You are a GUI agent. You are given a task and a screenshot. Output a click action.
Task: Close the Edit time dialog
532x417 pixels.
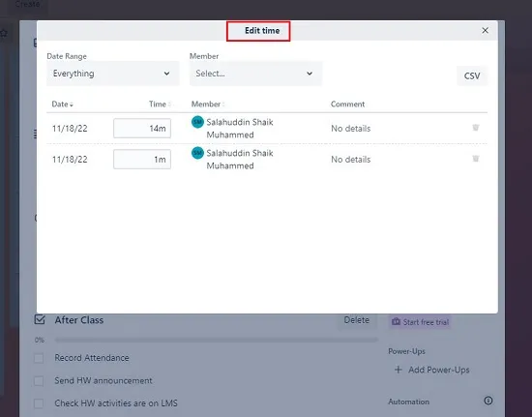486,31
